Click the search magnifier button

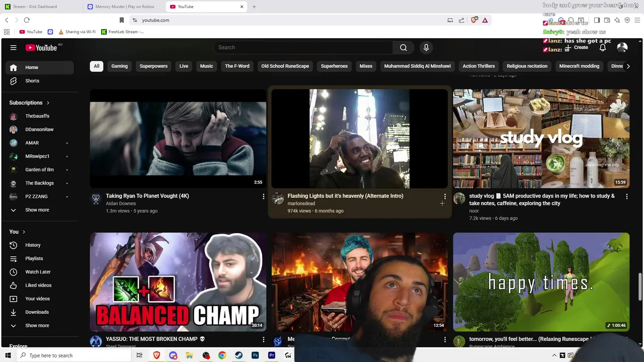[x=403, y=47]
